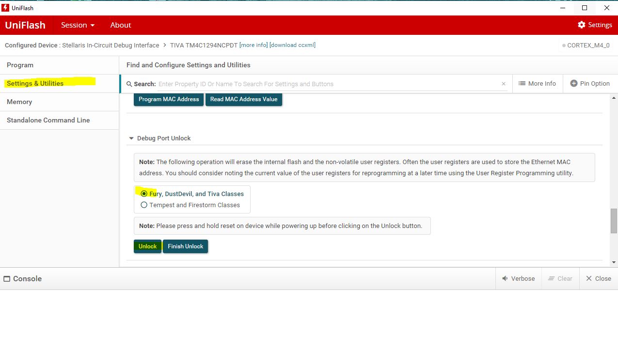Click Program MAC Address button

pyautogui.click(x=169, y=99)
